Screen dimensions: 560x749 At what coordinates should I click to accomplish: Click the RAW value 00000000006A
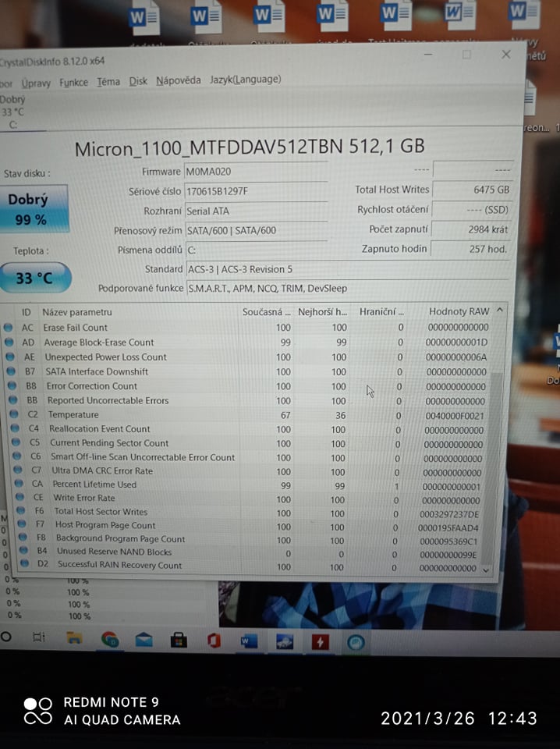coord(456,357)
